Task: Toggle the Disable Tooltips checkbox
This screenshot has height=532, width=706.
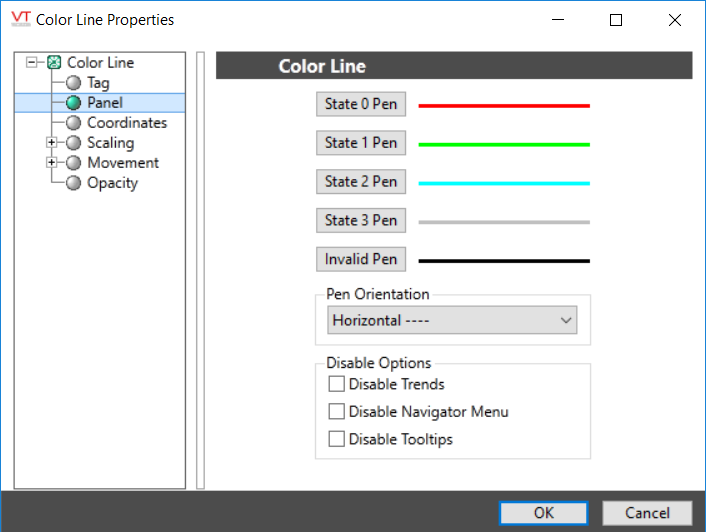Action: pos(337,439)
